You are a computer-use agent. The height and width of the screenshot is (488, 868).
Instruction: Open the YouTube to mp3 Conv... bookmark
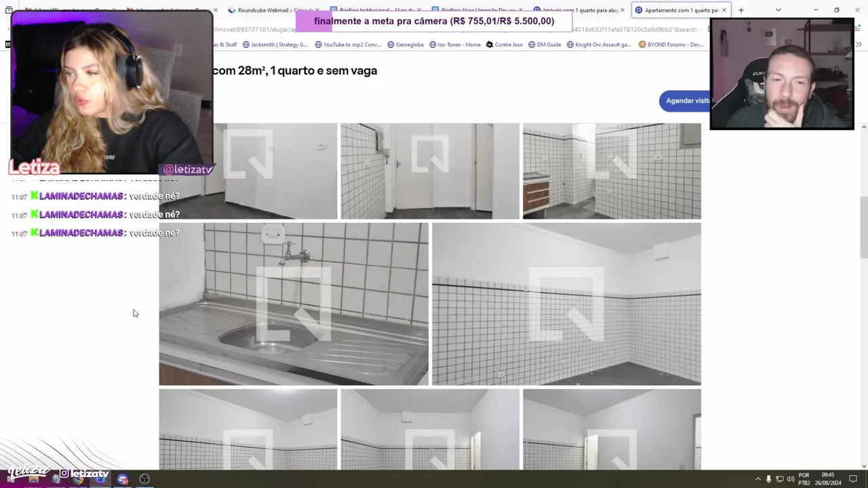point(348,45)
